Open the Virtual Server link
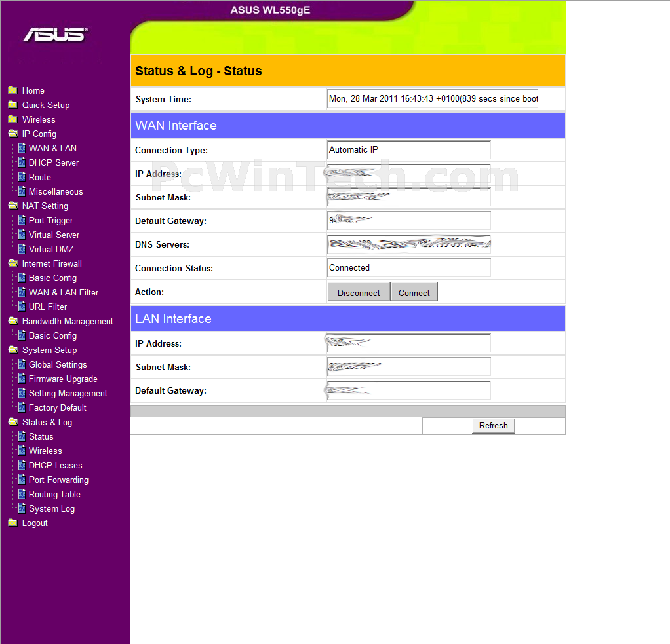The image size is (670, 644). pyautogui.click(x=54, y=235)
